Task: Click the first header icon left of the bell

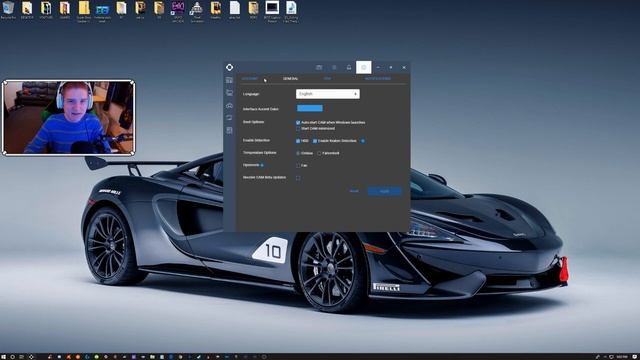Action: point(319,67)
